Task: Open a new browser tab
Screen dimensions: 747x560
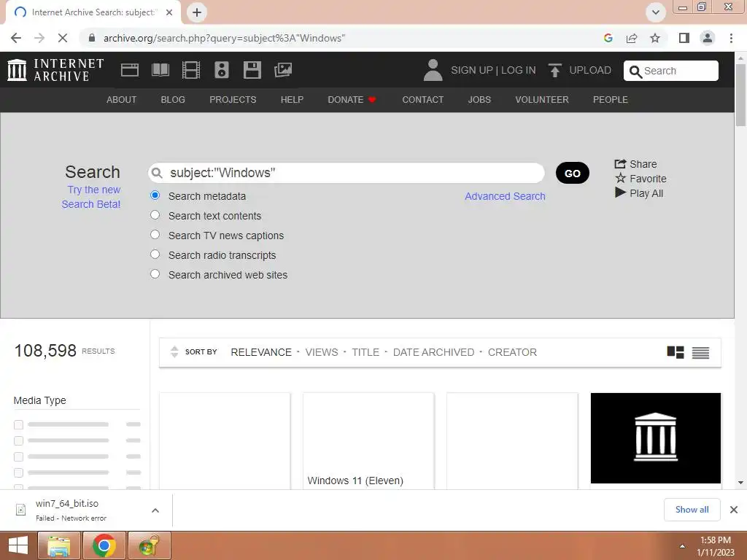Action: [197, 12]
